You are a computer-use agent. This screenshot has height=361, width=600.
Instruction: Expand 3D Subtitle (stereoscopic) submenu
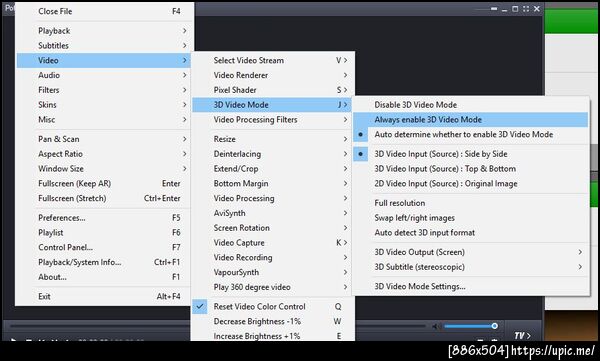pyautogui.click(x=471, y=267)
